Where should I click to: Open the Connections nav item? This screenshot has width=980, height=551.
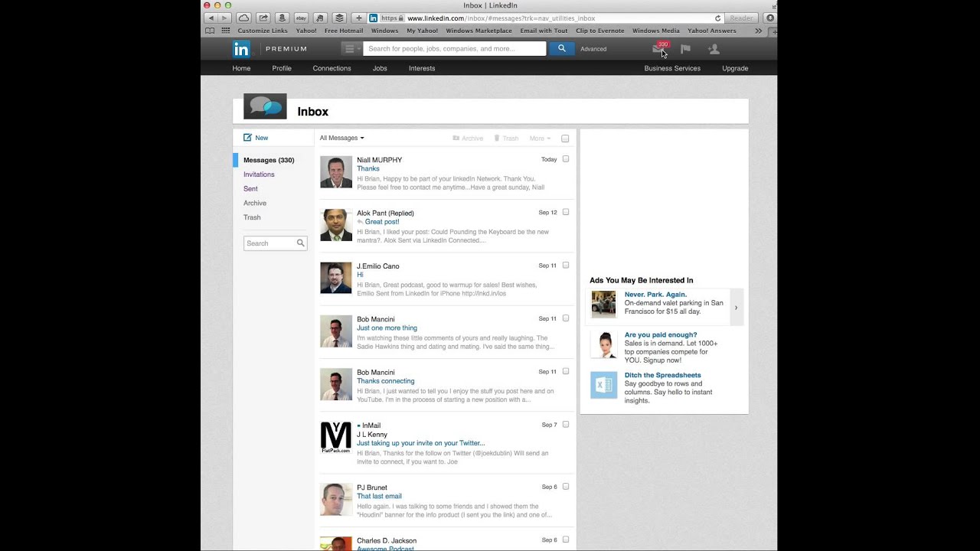click(x=332, y=68)
